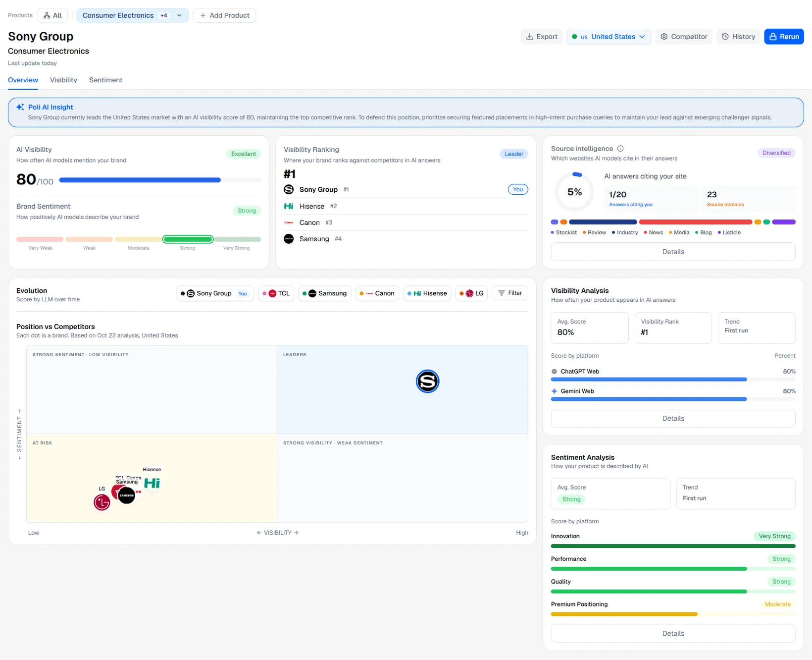Open Details in Visibility Analysis card
Image resolution: width=812 pixels, height=660 pixels.
[x=673, y=419]
